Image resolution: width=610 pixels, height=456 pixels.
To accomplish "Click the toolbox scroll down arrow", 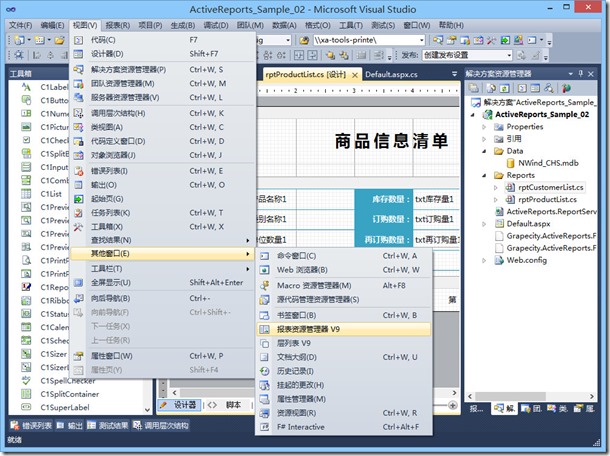I will (147, 409).
